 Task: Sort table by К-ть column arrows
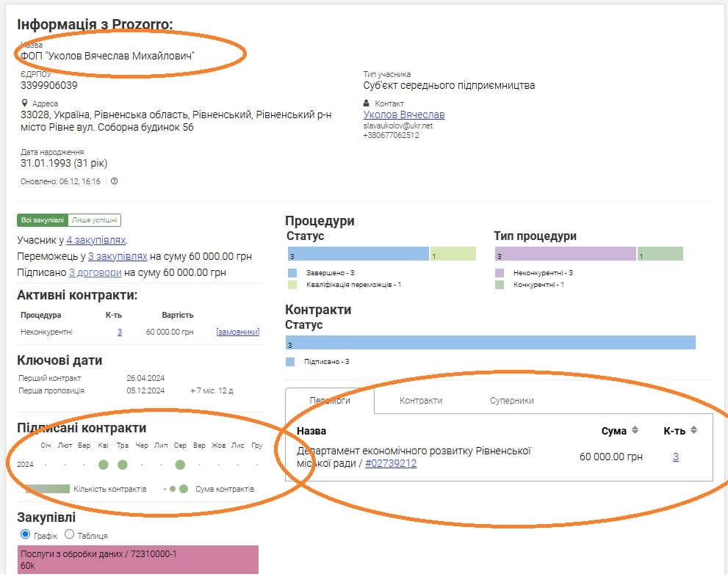(693, 430)
